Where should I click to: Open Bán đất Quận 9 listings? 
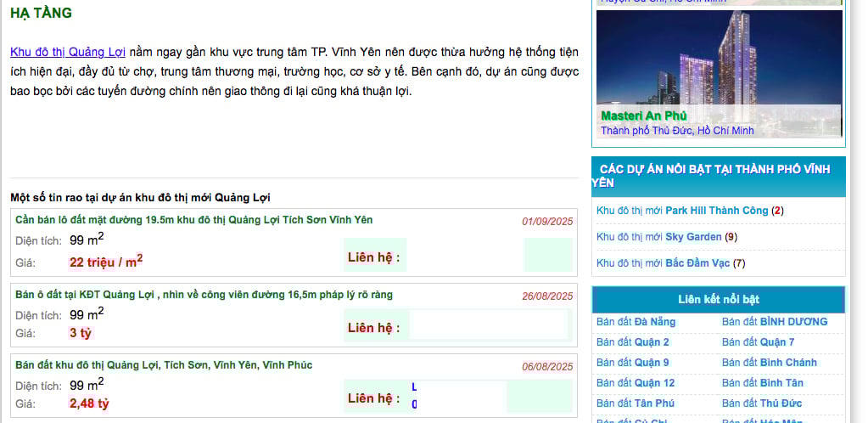point(632,363)
